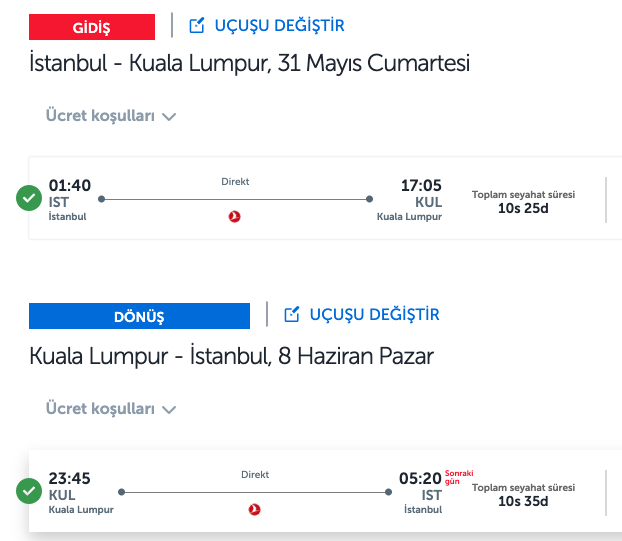Click UÇUŞU DEĞİŞTİR link for the departure flight

tap(279, 26)
